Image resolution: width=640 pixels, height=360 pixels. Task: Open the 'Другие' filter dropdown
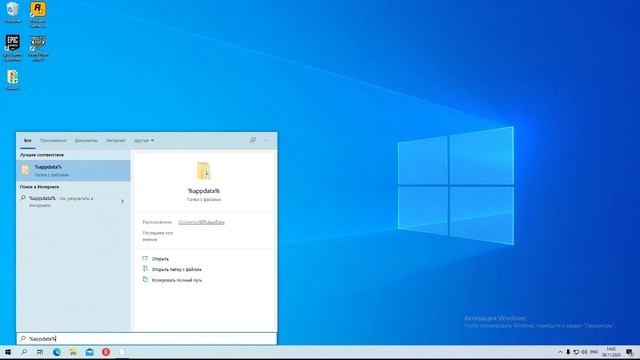coord(144,140)
